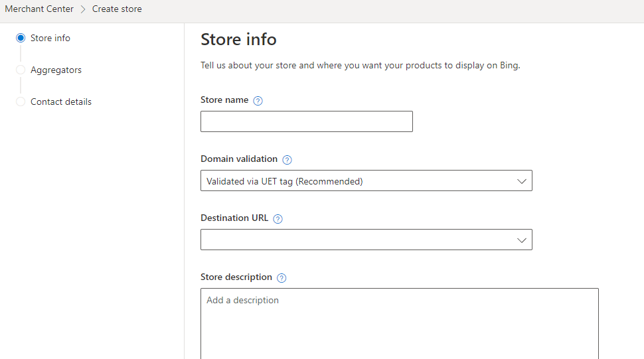Click the empty Destination URL field
Viewport: 644px width, 359px height.
[x=366, y=240]
